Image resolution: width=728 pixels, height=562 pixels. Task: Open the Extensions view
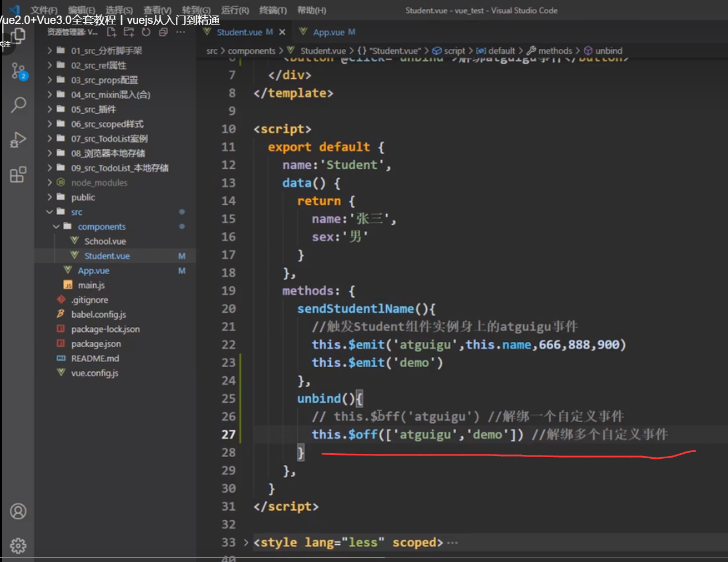pyautogui.click(x=18, y=174)
